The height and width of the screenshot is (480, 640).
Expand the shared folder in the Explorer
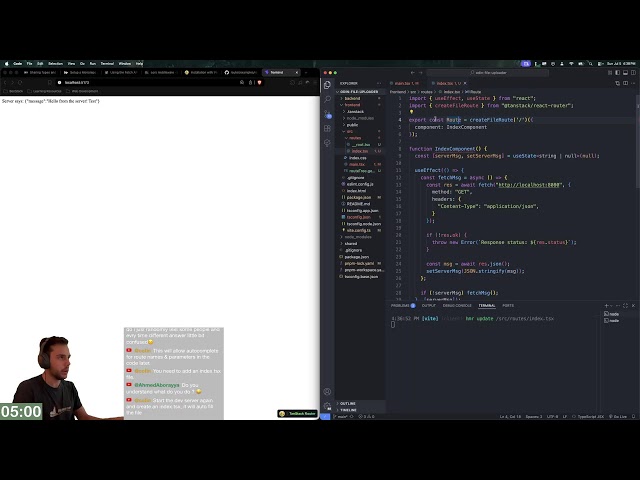[x=360, y=244]
